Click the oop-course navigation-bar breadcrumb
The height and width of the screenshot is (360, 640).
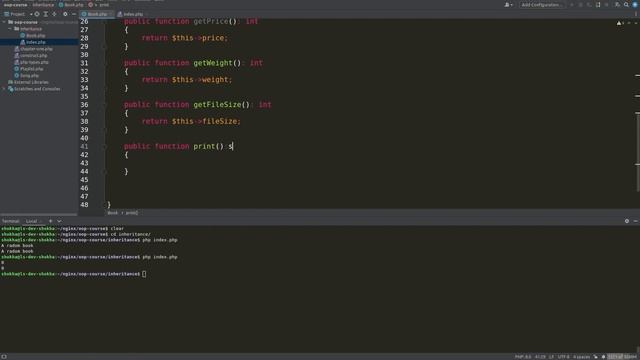click(16, 5)
